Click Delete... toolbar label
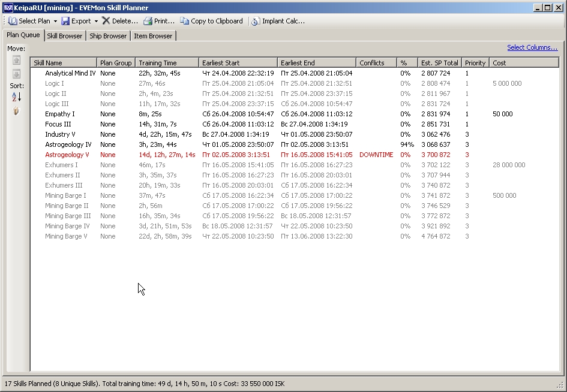The image size is (567, 392). [x=125, y=21]
